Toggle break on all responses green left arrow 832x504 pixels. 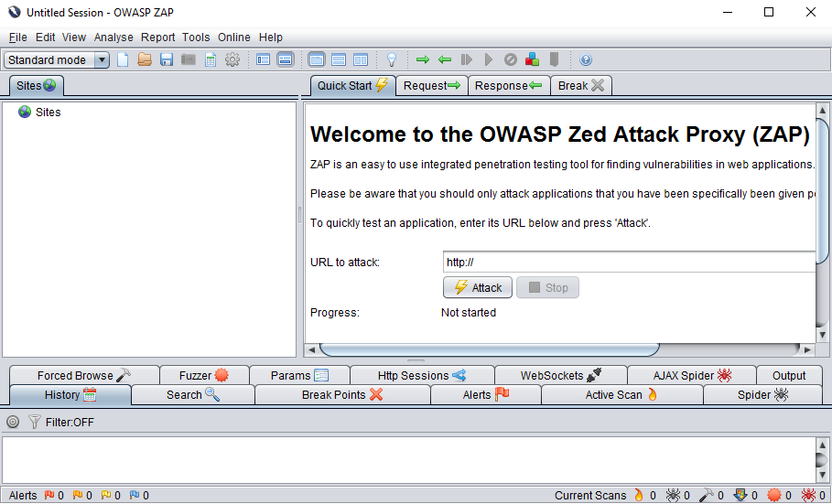[445, 59]
